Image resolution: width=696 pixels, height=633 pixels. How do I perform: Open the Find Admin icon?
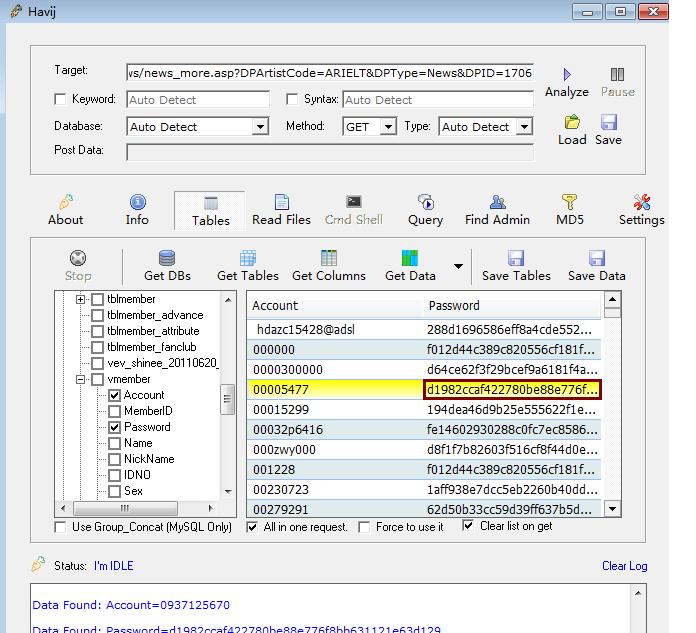(498, 202)
